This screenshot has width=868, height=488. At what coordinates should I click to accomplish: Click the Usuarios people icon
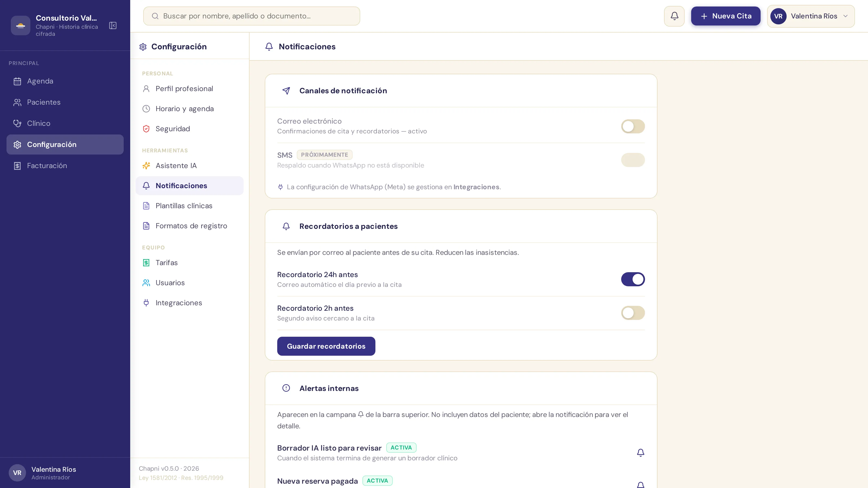tap(146, 283)
